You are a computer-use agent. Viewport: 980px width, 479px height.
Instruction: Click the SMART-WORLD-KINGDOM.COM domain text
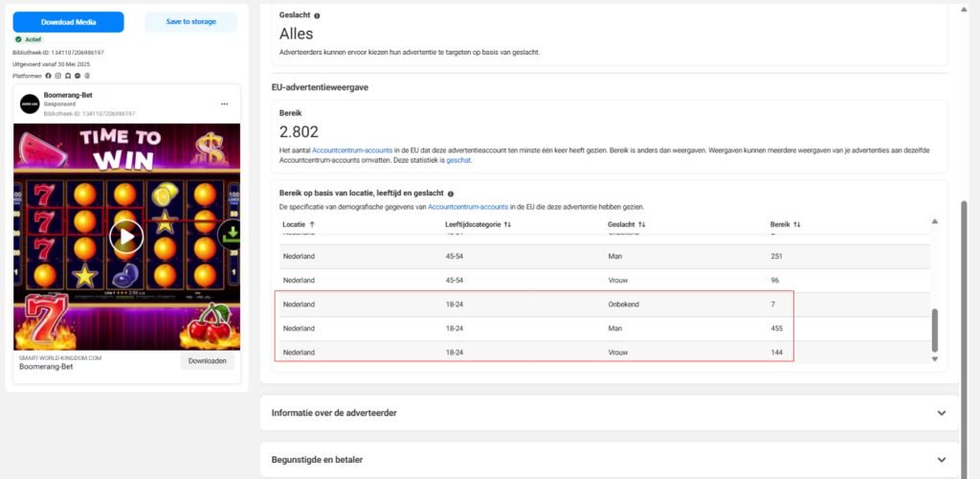[60, 358]
